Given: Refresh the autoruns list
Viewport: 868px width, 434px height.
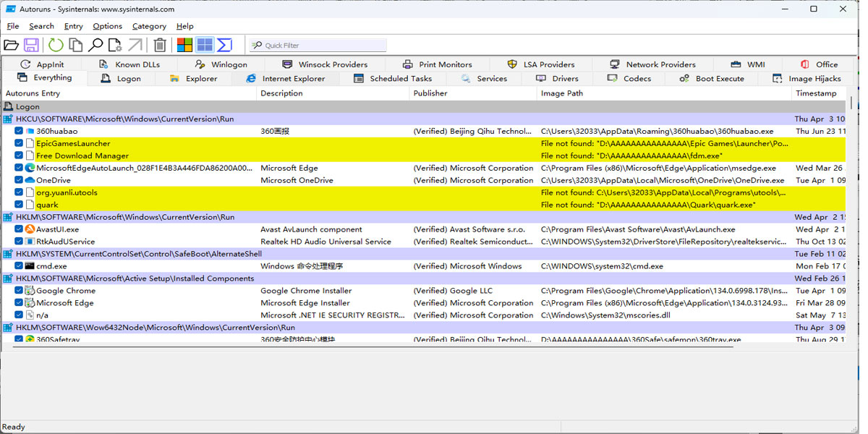Looking at the screenshot, I should click(x=56, y=45).
